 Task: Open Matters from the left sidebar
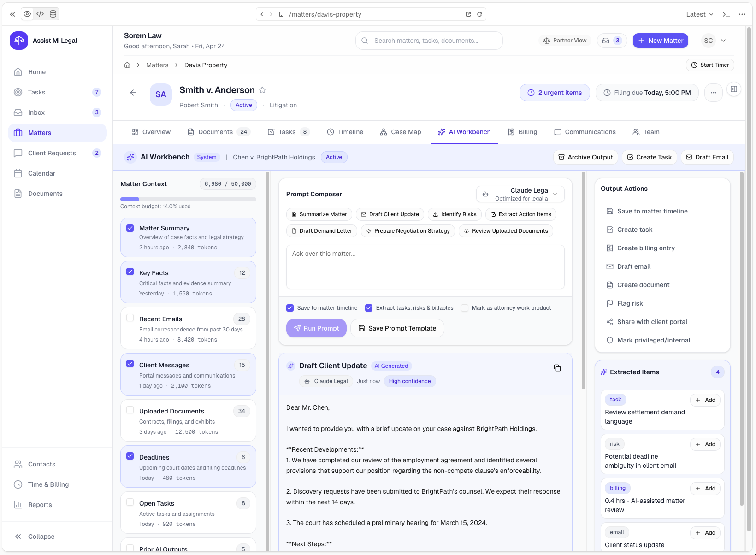[x=40, y=132]
